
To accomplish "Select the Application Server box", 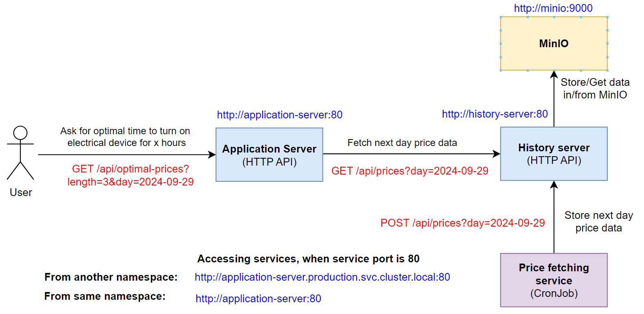I will (x=269, y=155).
